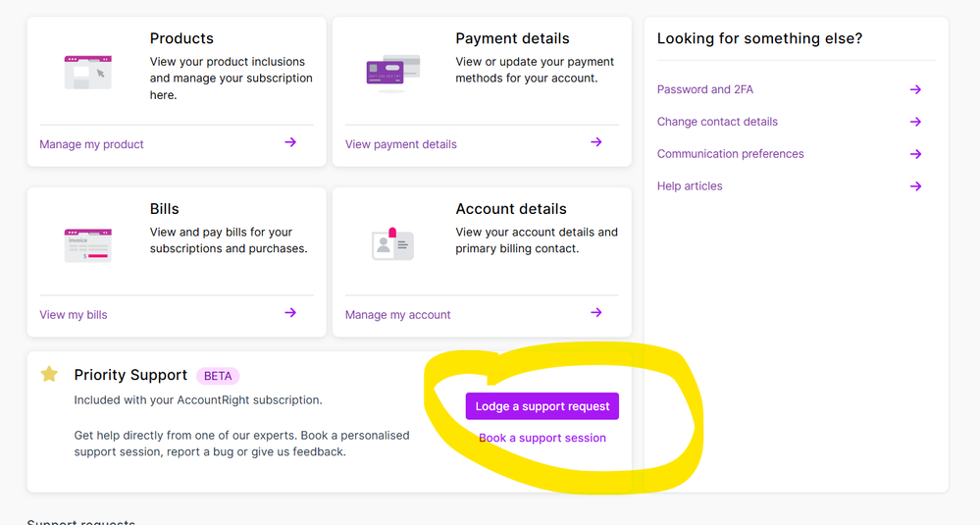980x525 pixels.
Task: Open the View my bills link
Action: click(74, 315)
